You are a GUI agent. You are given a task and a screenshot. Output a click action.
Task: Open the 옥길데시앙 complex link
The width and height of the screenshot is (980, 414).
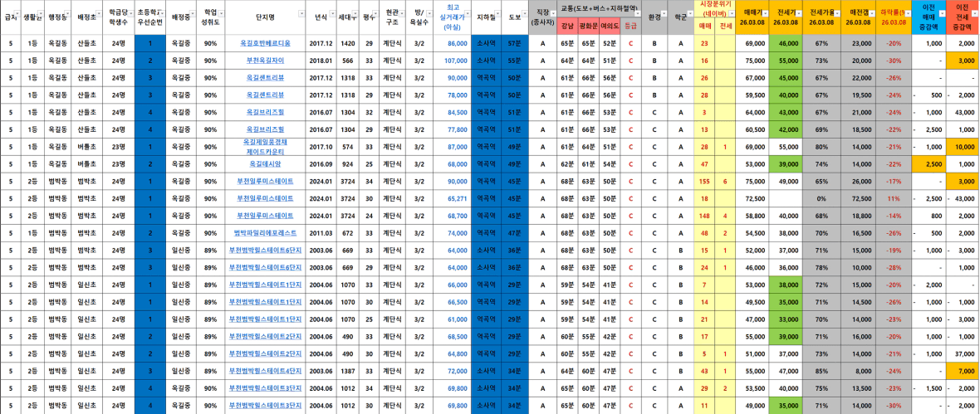[x=265, y=163]
